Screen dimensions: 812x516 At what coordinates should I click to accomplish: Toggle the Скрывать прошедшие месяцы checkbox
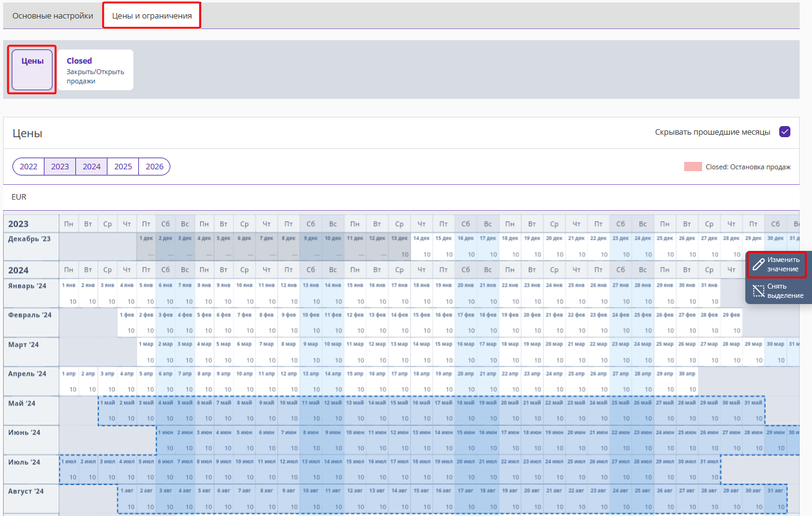[x=785, y=132]
